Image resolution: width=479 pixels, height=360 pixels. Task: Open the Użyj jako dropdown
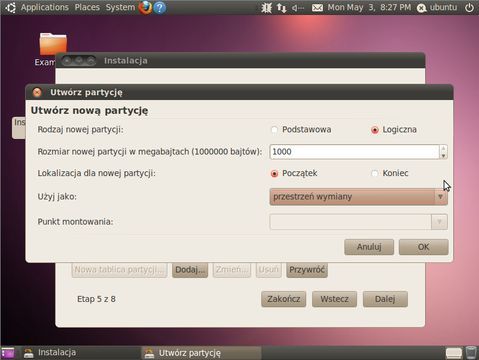pos(358,197)
